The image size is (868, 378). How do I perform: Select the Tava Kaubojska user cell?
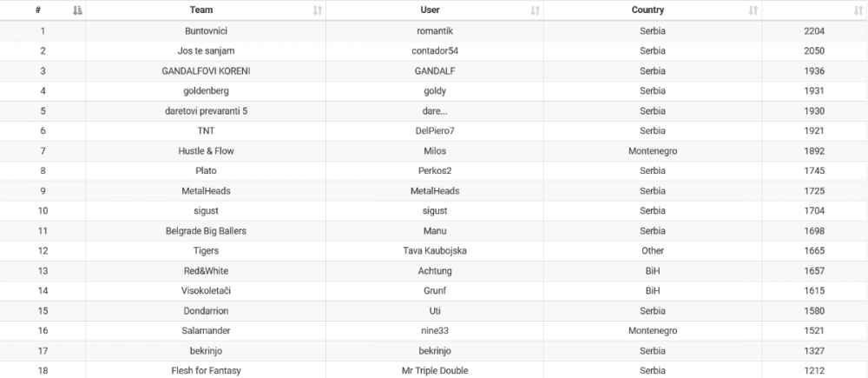(435, 250)
